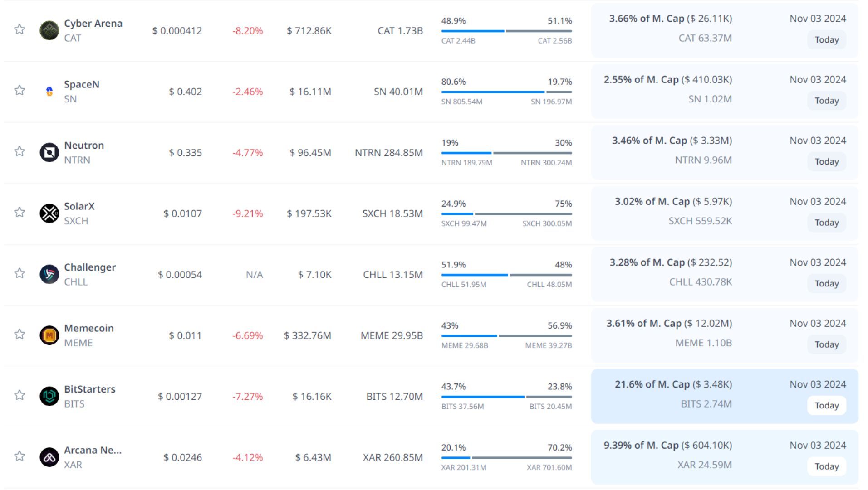Screen dimensions: 868x490
Task: Click the SolarX token logo
Action: pos(49,213)
